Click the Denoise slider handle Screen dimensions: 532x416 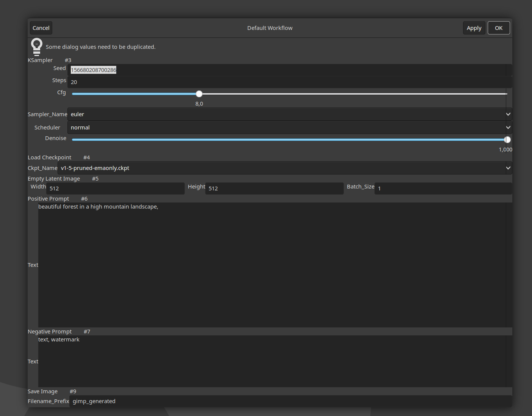[x=507, y=140]
